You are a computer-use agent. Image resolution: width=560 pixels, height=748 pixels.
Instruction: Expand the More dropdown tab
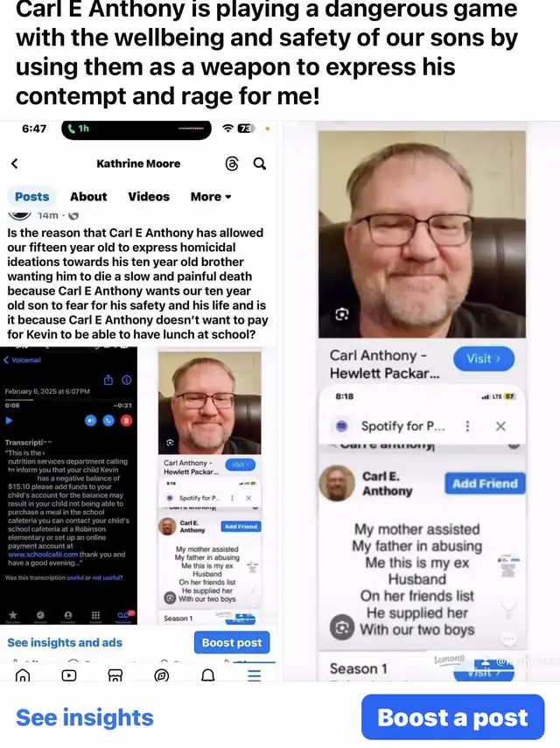(x=210, y=197)
